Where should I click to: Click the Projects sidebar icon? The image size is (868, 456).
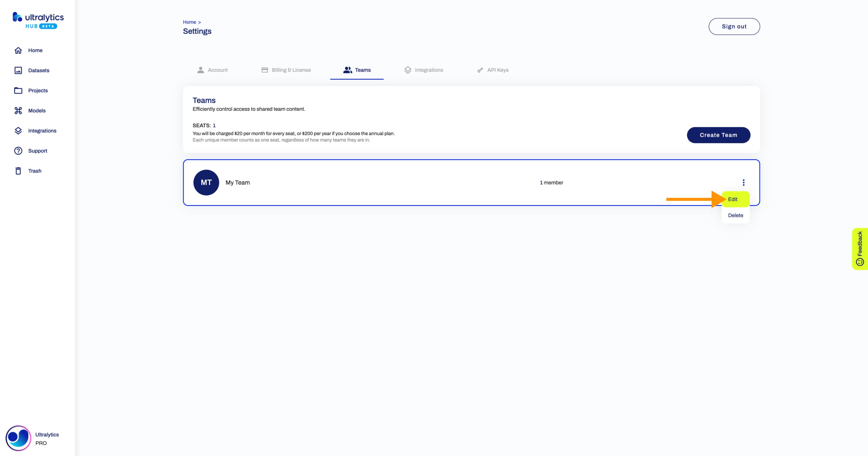point(18,90)
